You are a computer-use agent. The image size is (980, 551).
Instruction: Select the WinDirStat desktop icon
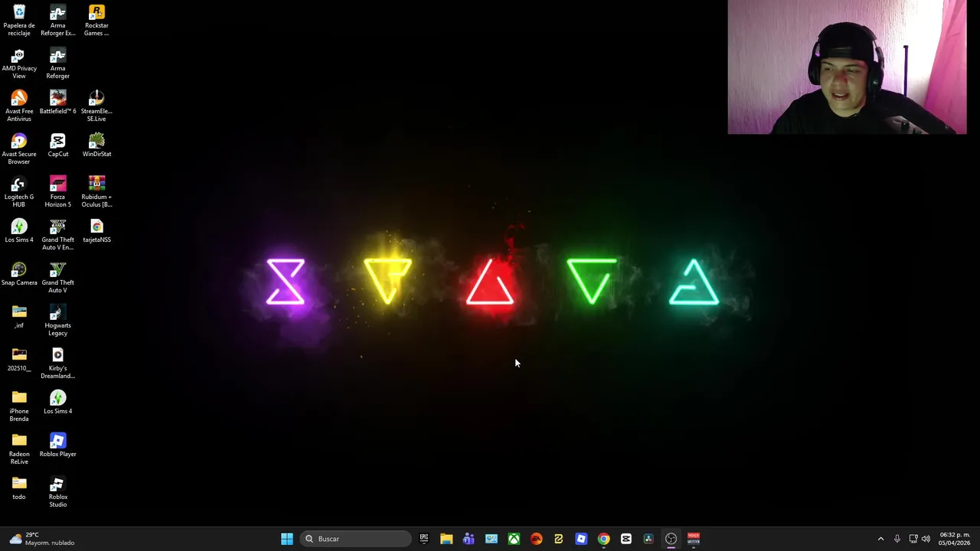[96, 145]
